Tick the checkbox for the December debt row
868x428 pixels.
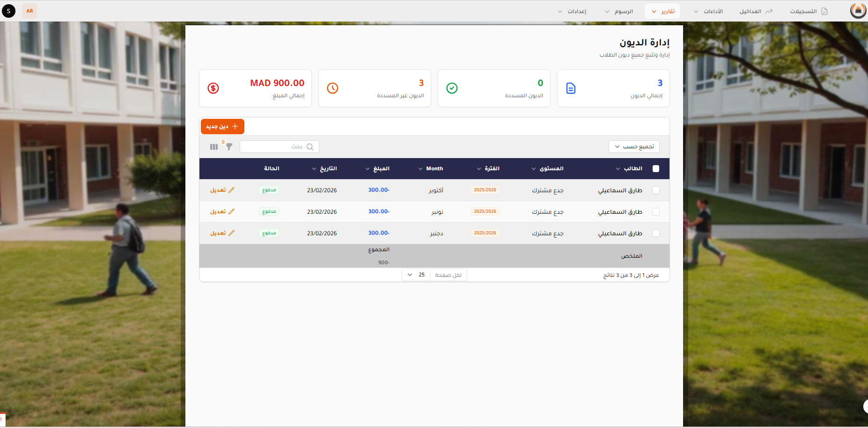655,233
